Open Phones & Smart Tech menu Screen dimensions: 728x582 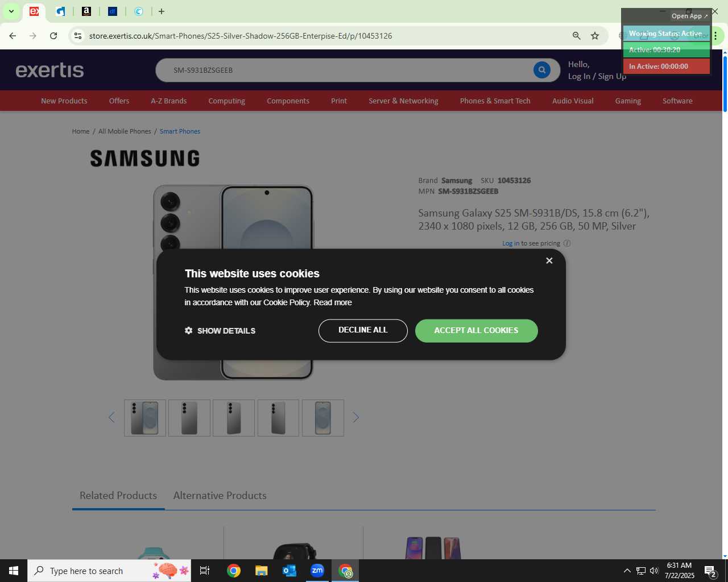point(495,101)
